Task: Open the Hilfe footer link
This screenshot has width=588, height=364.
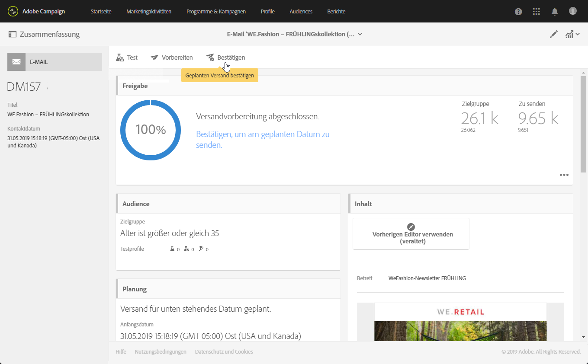Action: pyautogui.click(x=121, y=352)
